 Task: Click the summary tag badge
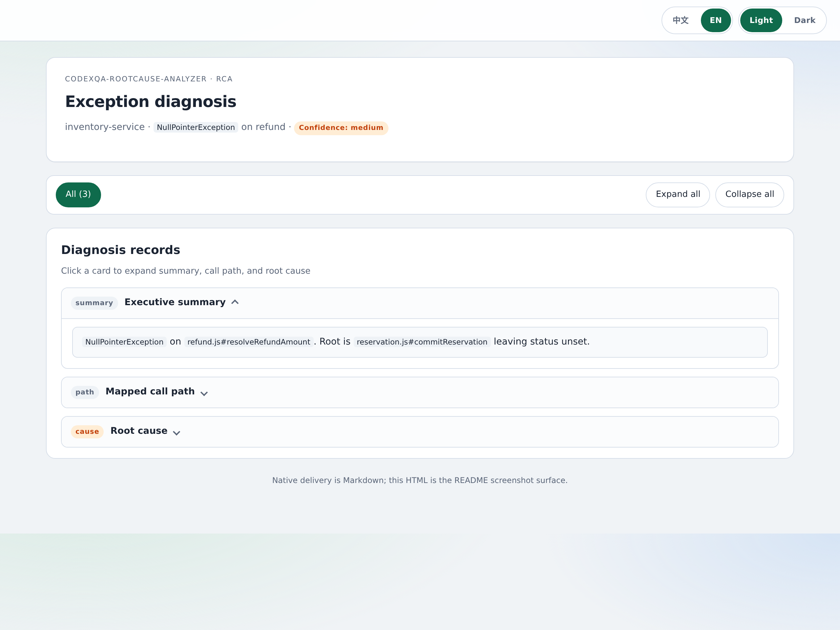coord(94,303)
